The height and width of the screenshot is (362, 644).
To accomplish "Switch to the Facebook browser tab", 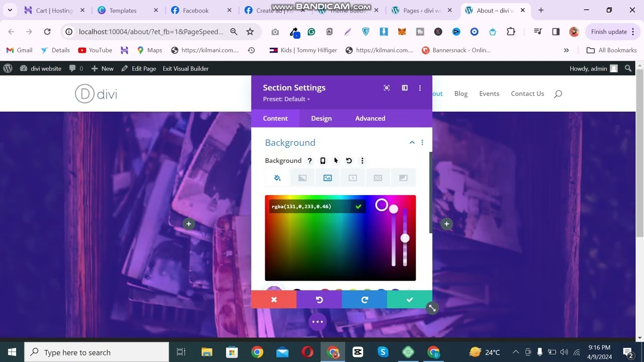I will click(x=201, y=10).
